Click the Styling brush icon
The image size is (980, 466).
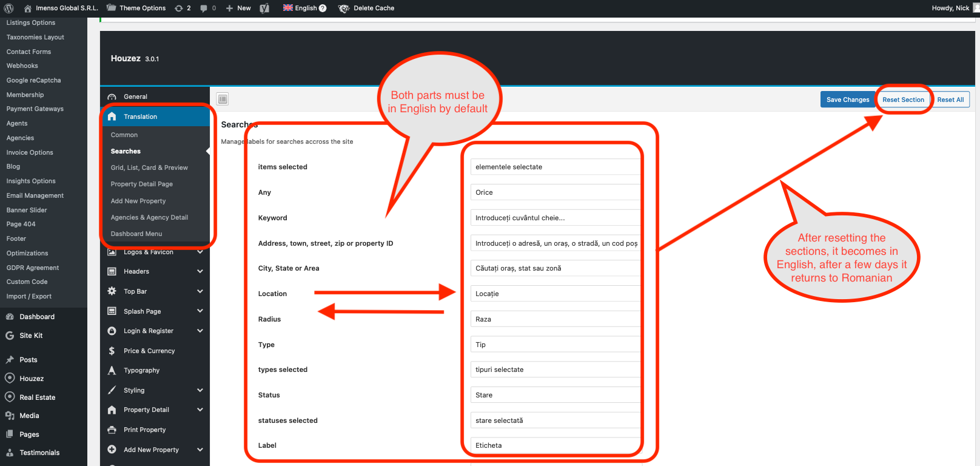(112, 390)
